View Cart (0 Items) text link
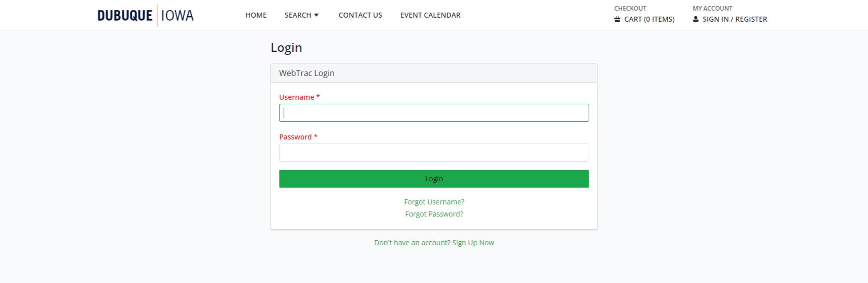The width and height of the screenshot is (868, 283). tap(649, 19)
